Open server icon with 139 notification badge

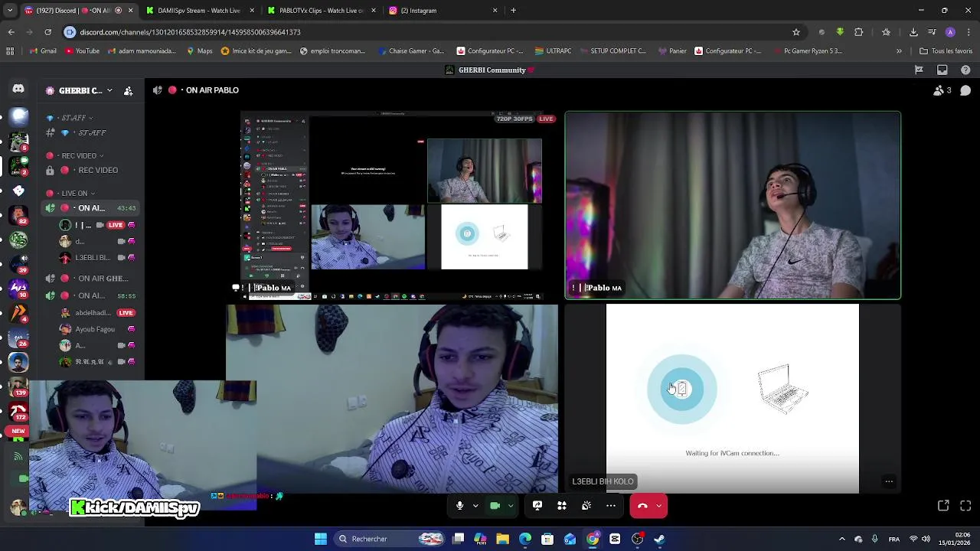coord(18,387)
